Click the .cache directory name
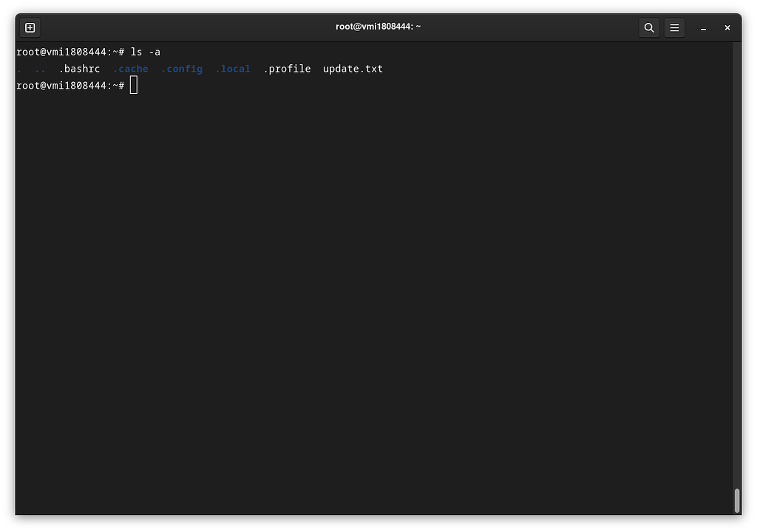This screenshot has height=532, width=757. (x=130, y=69)
